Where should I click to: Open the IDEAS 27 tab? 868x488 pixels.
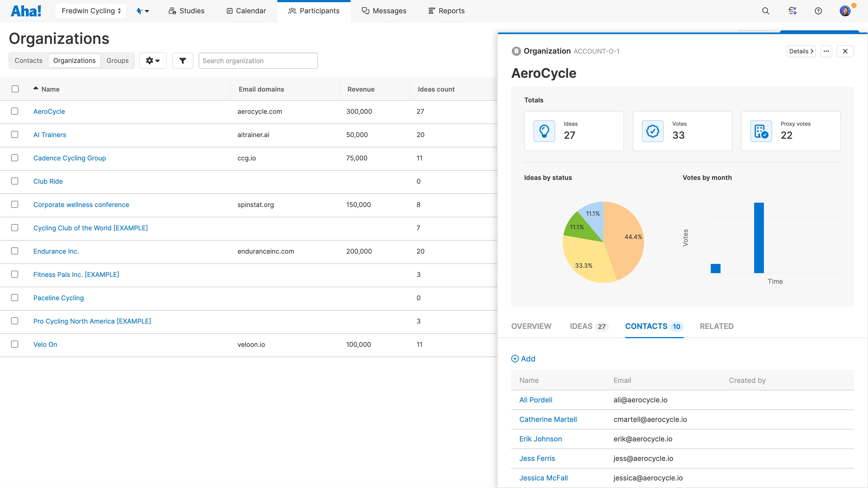tap(589, 326)
